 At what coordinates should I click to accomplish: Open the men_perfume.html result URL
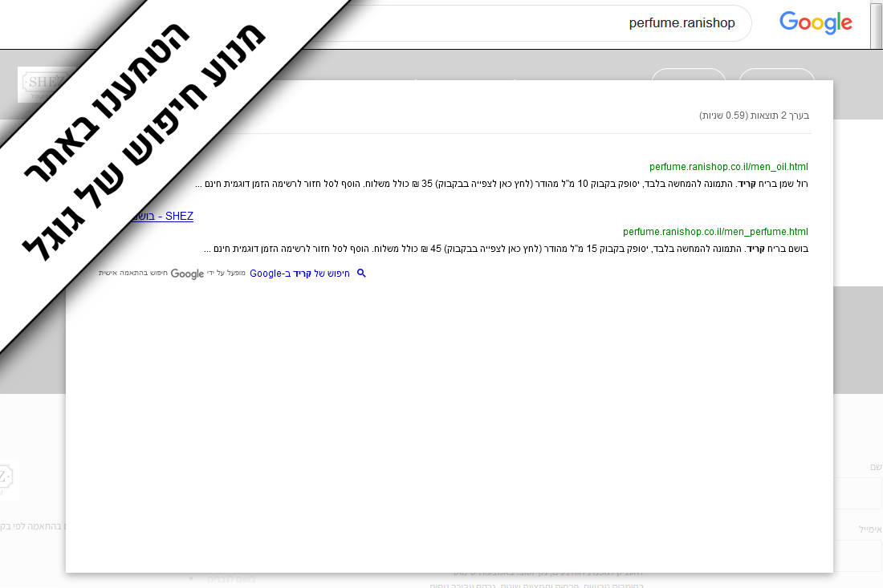point(715,232)
